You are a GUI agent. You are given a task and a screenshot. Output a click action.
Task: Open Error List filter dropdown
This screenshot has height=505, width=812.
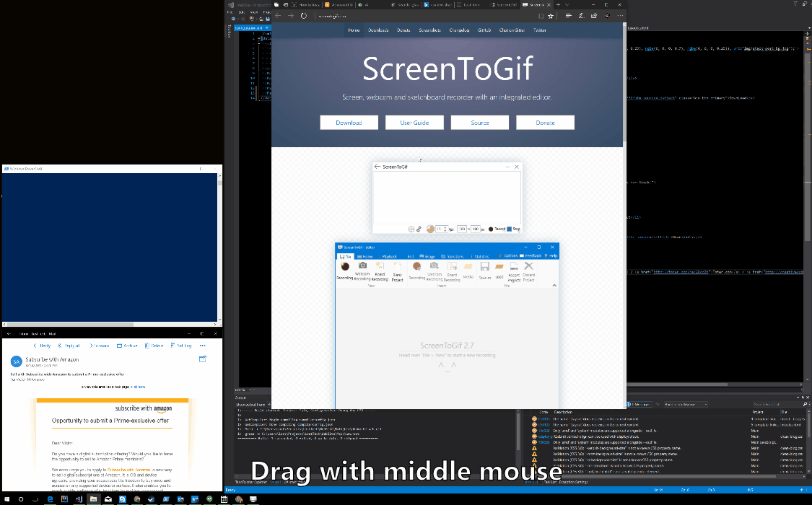[x=685, y=405]
